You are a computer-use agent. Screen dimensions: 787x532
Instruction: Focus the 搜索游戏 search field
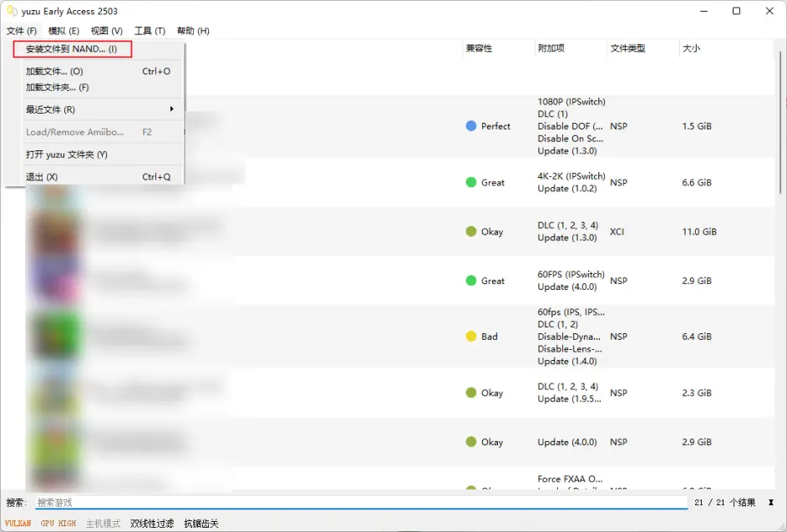(x=362, y=503)
